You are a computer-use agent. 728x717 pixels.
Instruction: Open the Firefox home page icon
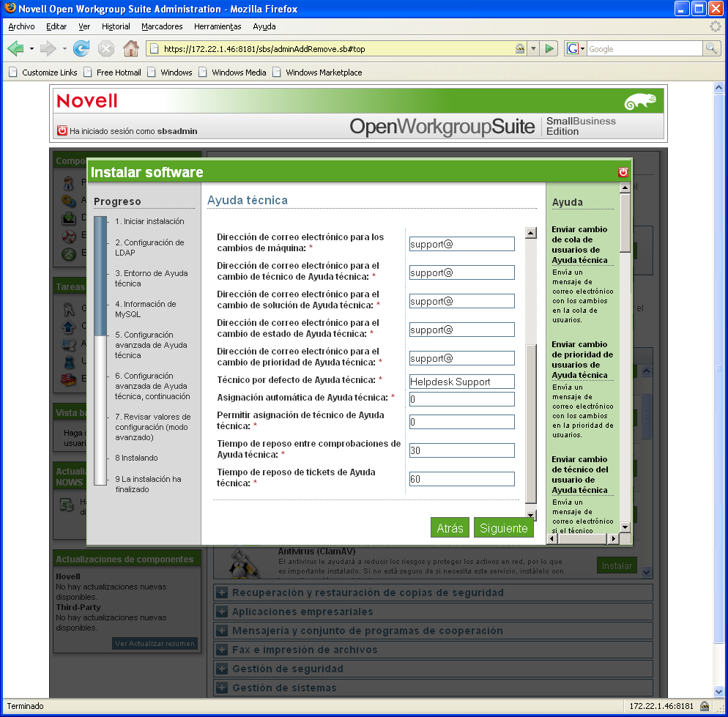click(x=131, y=48)
